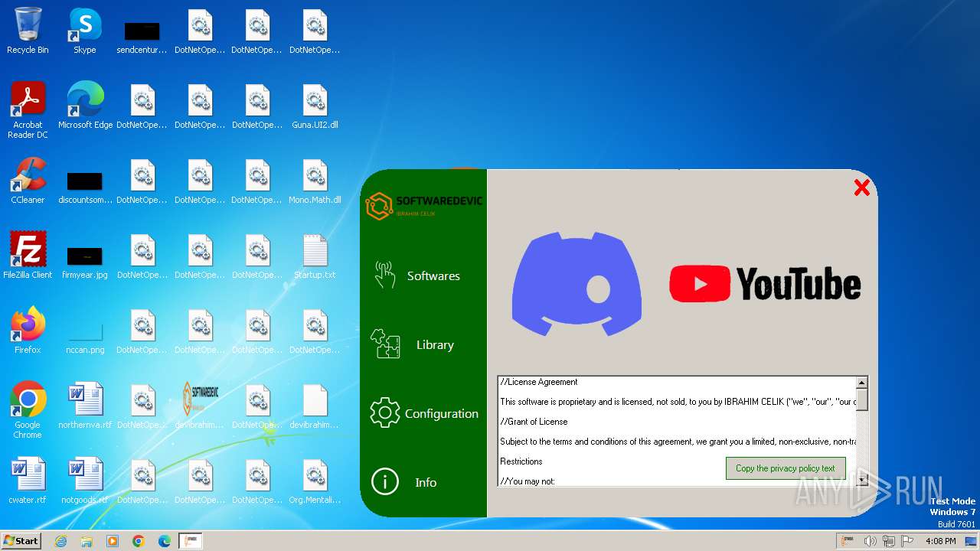Image resolution: width=980 pixels, height=551 pixels.
Task: Click the SoftwareDevic hexagon logo
Action: [378, 206]
